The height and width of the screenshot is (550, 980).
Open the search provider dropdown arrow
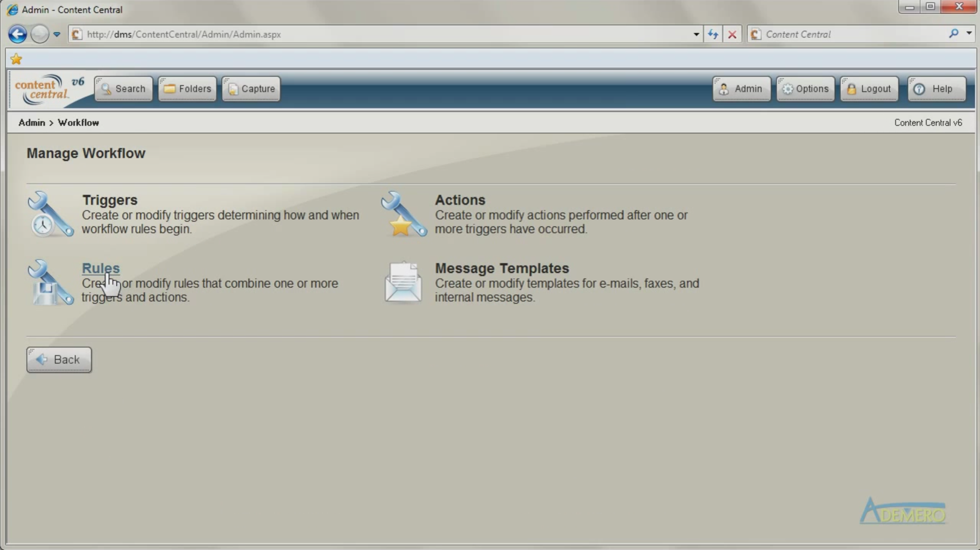pos(969,34)
